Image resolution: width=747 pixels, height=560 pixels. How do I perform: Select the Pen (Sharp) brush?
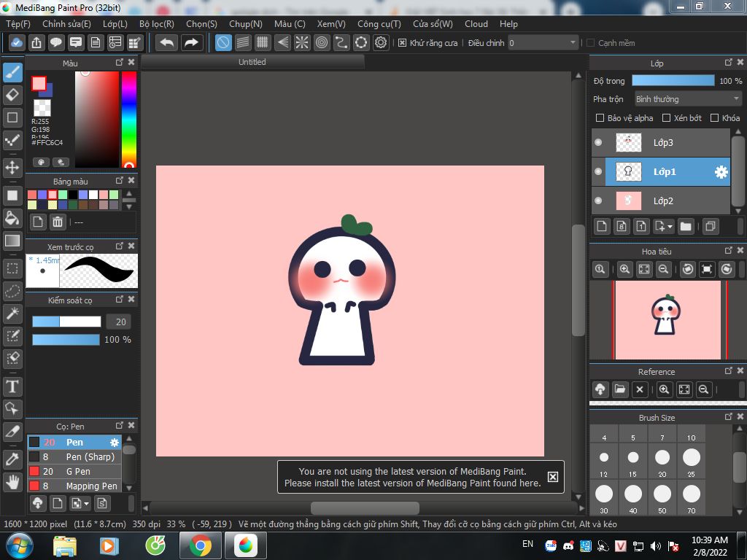point(75,456)
